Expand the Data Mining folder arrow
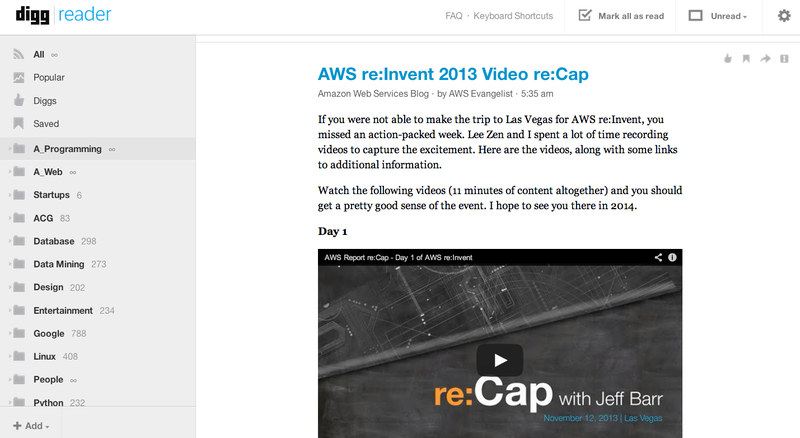 [10, 264]
